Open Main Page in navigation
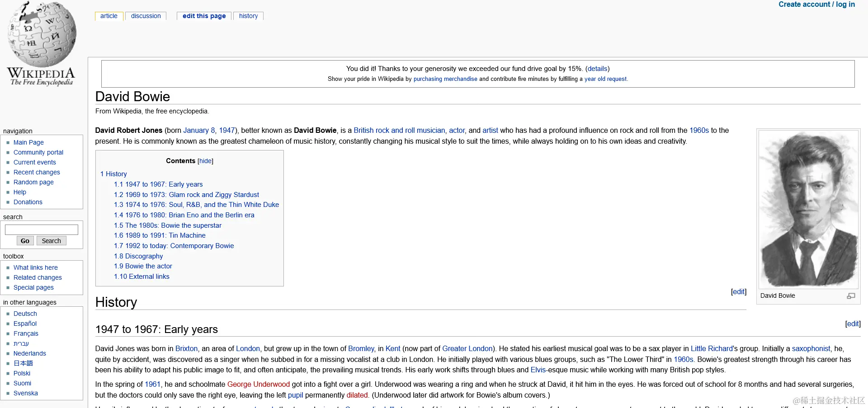 point(28,142)
